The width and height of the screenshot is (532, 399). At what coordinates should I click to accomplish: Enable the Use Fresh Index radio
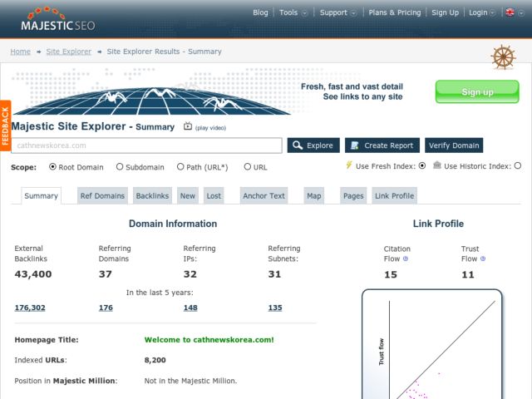point(422,166)
